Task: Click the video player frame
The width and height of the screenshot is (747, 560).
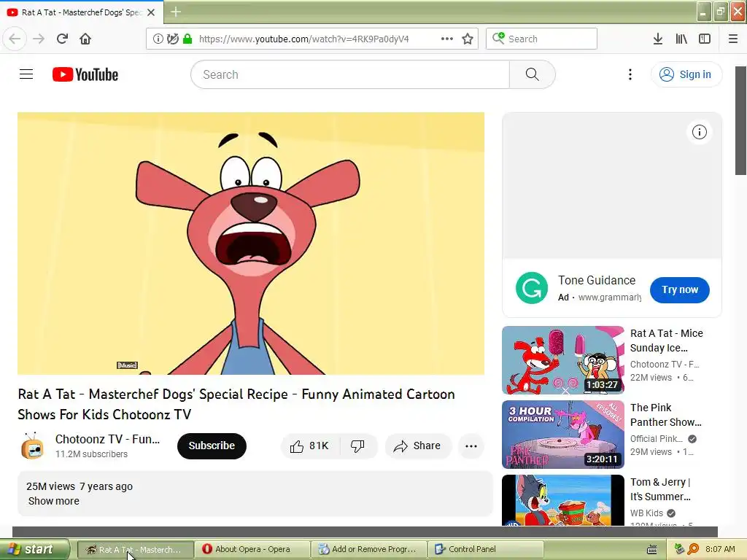Action: [251, 244]
